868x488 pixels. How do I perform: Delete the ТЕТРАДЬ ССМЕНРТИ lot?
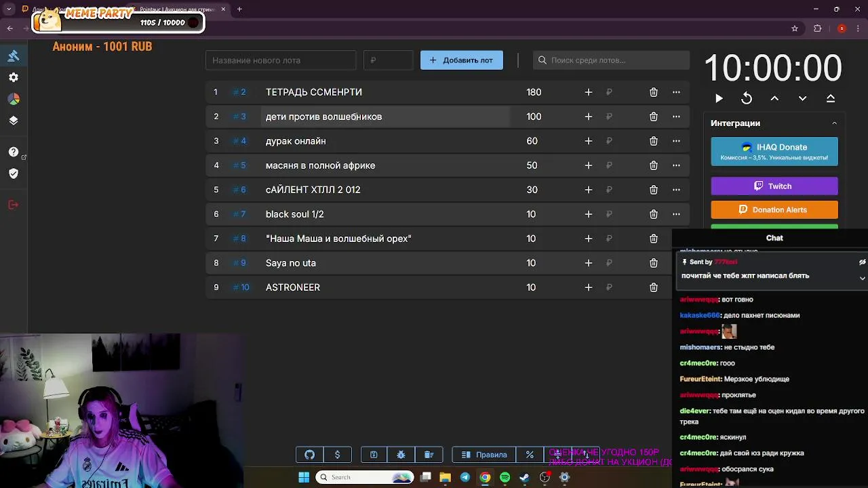point(654,92)
